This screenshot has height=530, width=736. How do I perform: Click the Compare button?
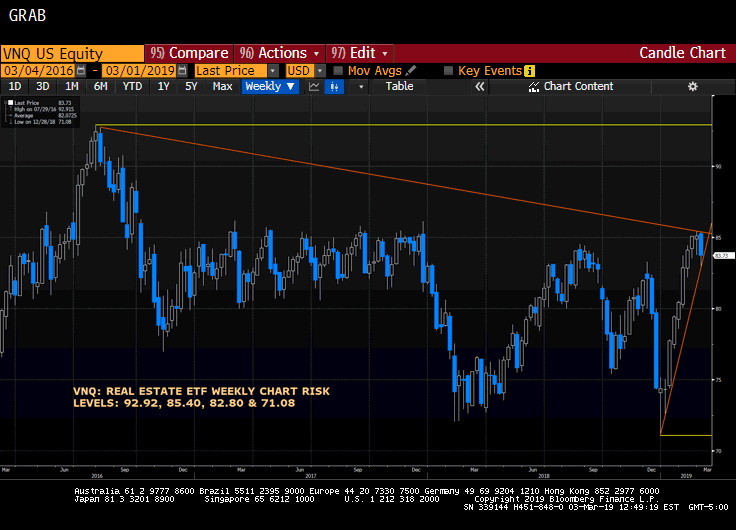[189, 53]
